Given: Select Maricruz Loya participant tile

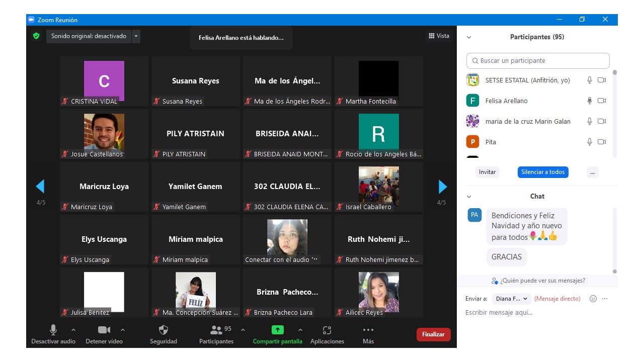Looking at the screenshot, I should 104,187.
